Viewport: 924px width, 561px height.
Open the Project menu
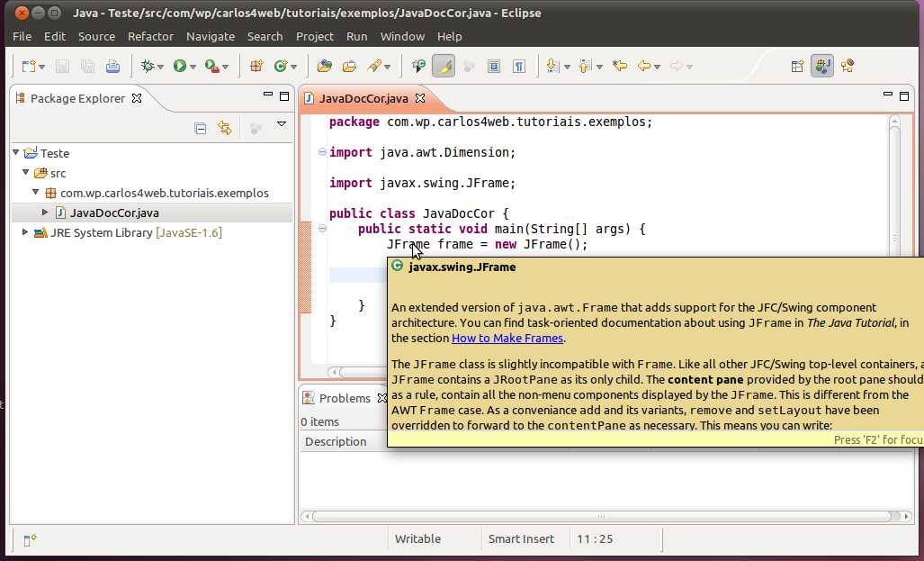click(315, 37)
